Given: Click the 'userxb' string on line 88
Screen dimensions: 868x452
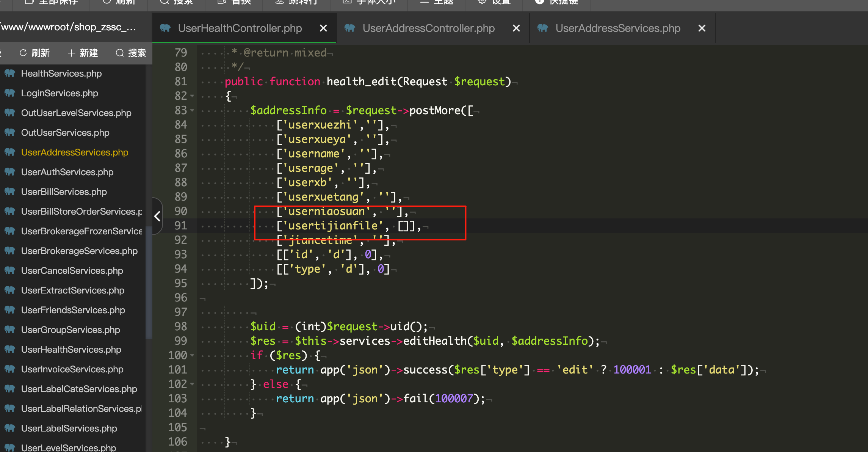Looking at the screenshot, I should point(307,182).
